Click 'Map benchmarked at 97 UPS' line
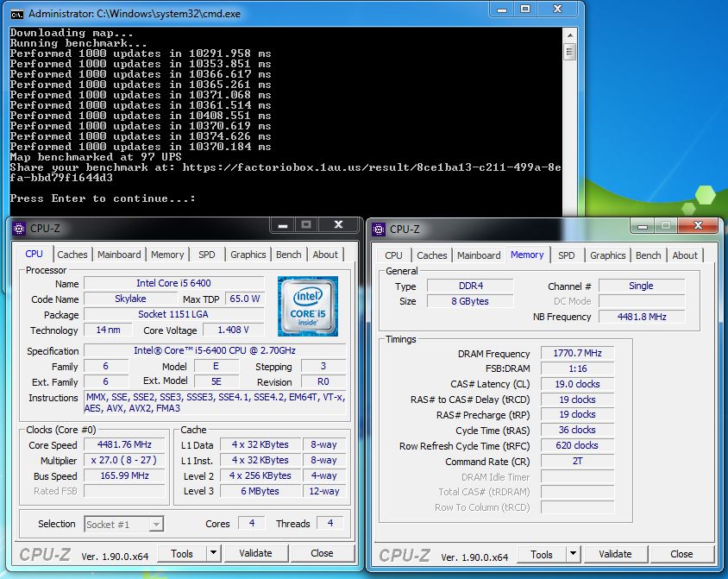The width and height of the screenshot is (728, 579). click(96, 157)
